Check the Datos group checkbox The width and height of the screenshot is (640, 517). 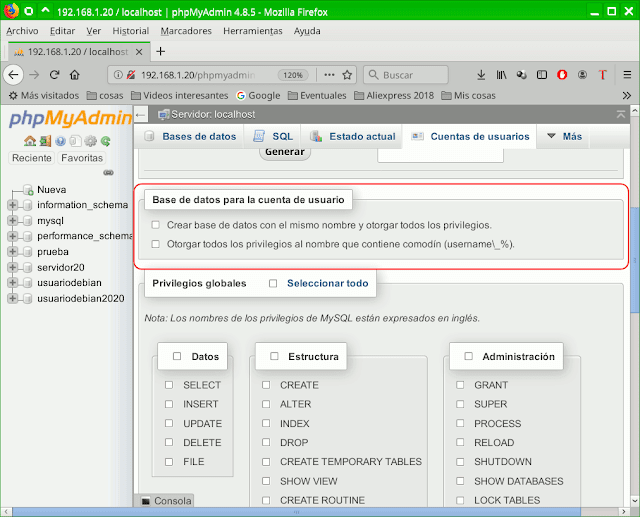tap(177, 356)
